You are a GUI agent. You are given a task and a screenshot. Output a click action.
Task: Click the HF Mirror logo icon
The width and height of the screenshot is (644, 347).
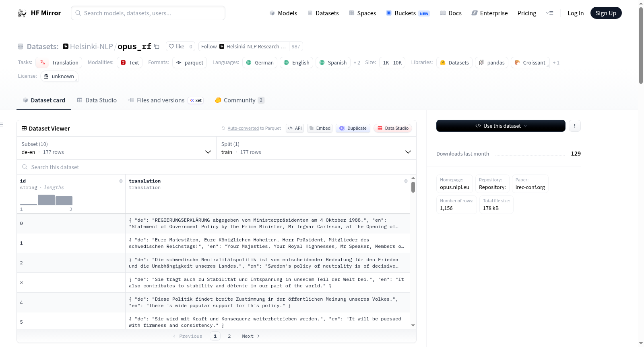coord(22,13)
